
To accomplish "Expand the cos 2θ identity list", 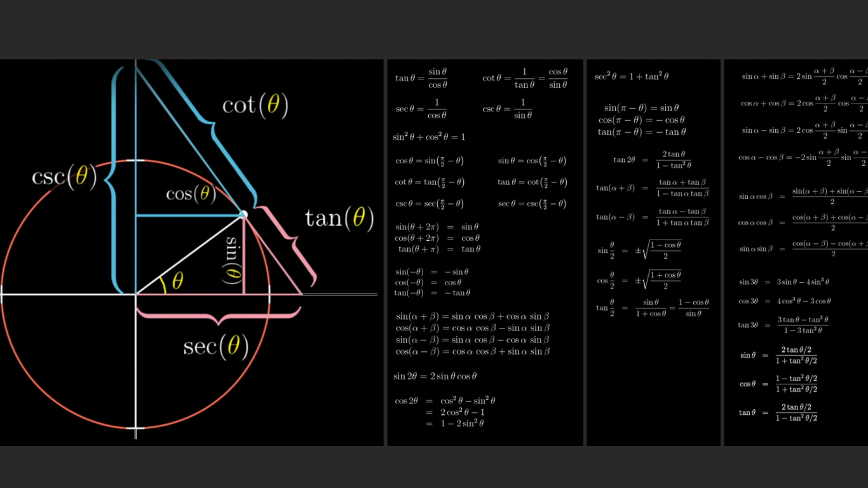I will tap(445, 412).
